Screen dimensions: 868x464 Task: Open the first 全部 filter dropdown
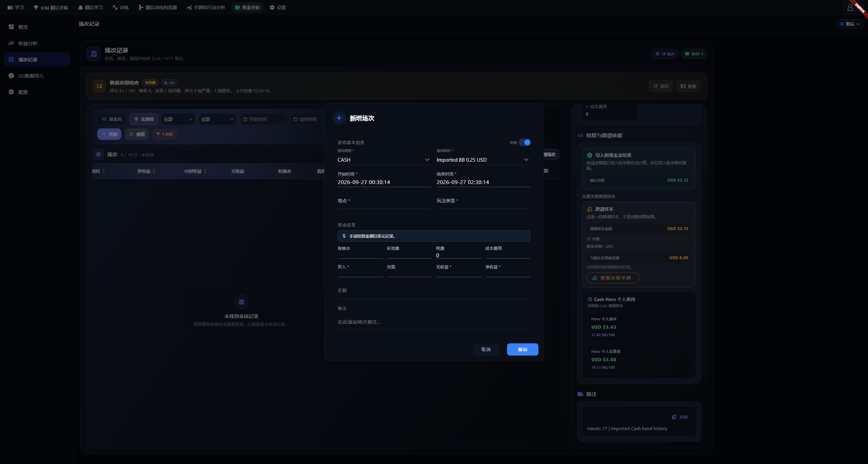point(178,119)
